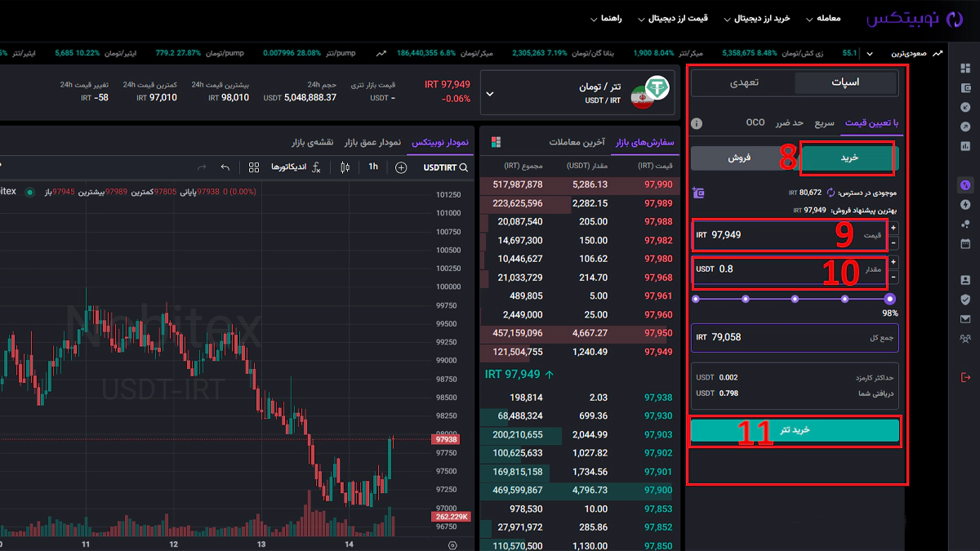Open the dashboard grid icon in sidebar

click(x=965, y=69)
